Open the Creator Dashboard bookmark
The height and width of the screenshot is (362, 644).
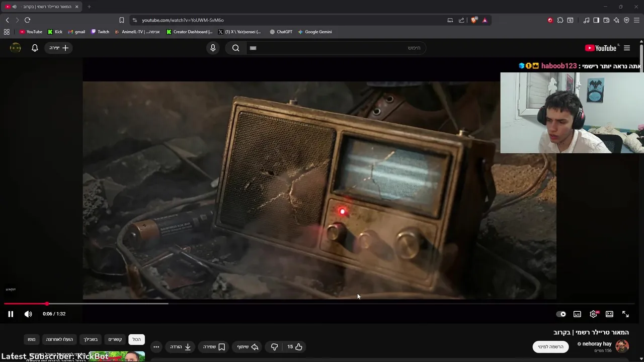click(x=190, y=32)
